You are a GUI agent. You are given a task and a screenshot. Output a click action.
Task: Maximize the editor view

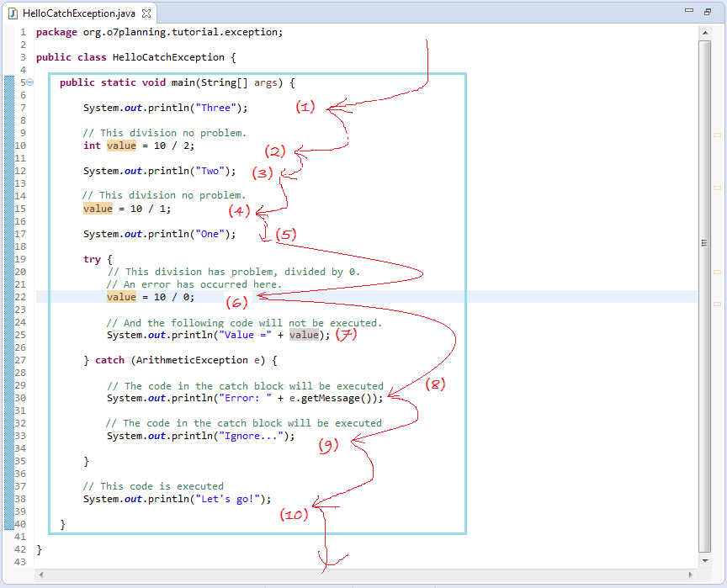point(708,11)
